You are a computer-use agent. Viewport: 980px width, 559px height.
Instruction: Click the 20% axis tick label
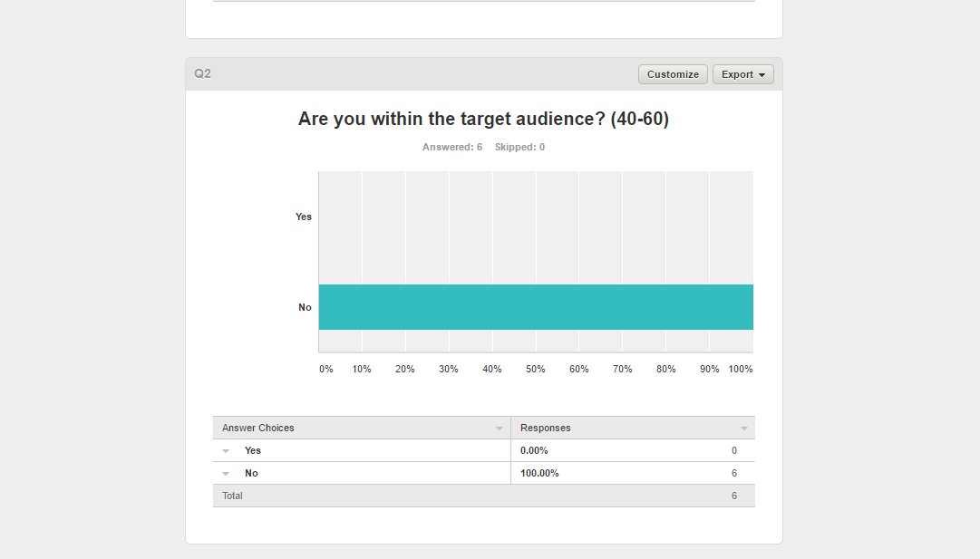coord(405,369)
